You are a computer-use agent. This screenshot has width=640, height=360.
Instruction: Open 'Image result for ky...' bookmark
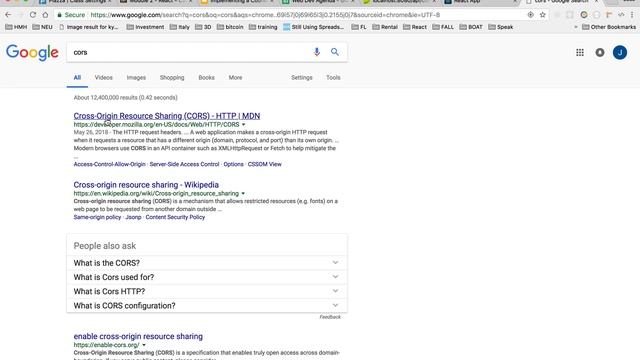point(89,27)
